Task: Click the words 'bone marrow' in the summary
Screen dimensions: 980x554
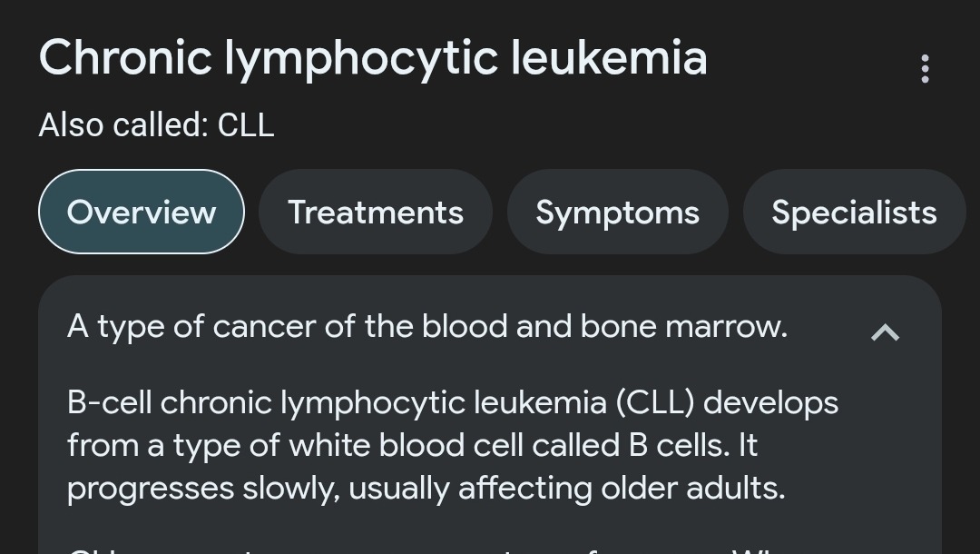Action: pos(684,326)
